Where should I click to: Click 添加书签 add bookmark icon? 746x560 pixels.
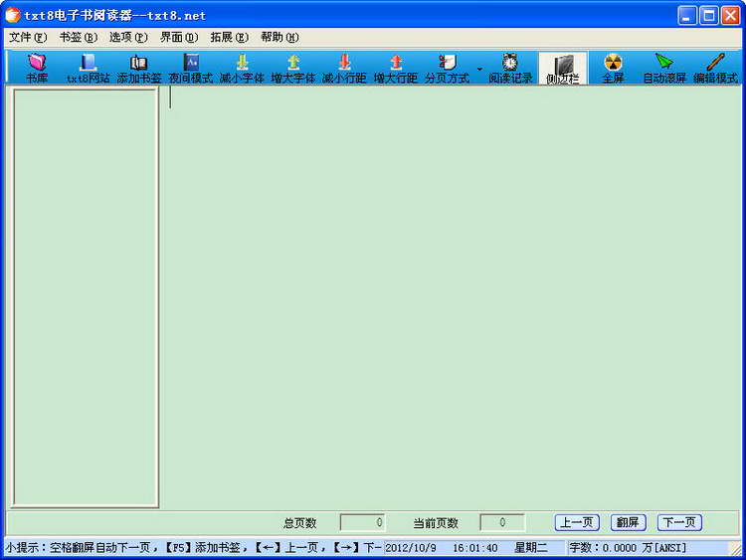(139, 68)
